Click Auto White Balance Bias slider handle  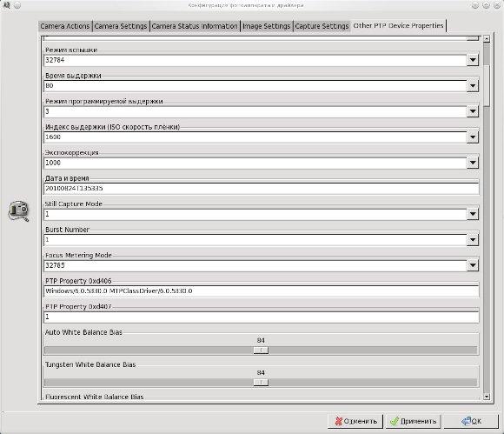coord(261,350)
